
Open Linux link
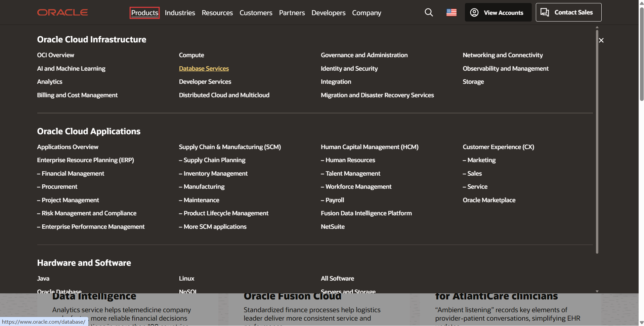tap(186, 279)
